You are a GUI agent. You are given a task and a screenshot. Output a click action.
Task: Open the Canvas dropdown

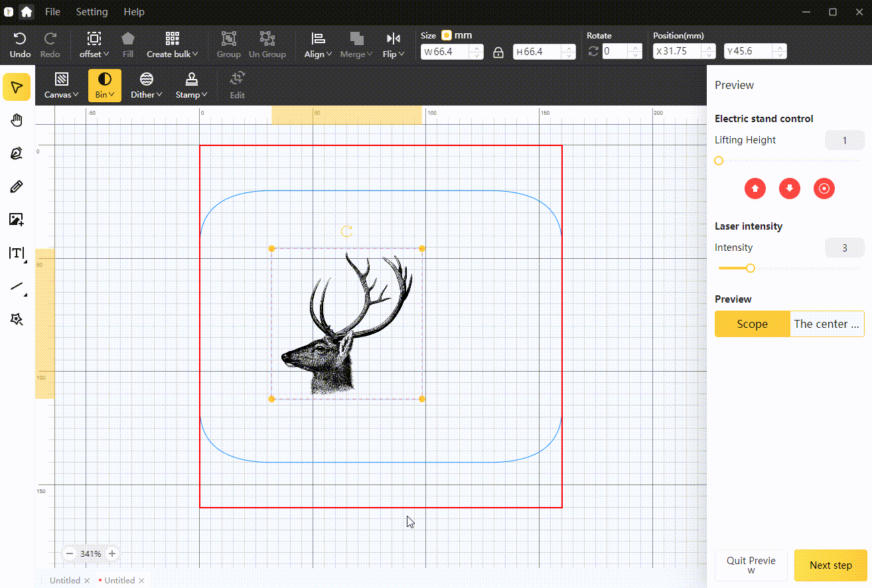pyautogui.click(x=62, y=86)
